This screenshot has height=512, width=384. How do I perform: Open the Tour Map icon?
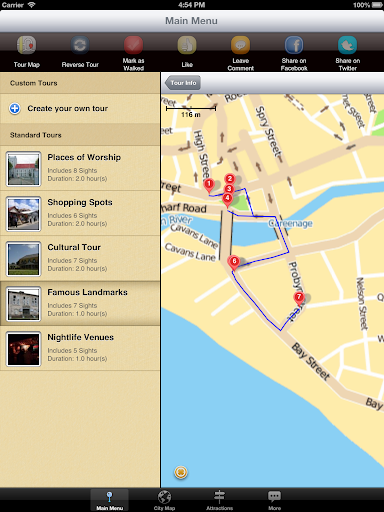click(x=27, y=45)
